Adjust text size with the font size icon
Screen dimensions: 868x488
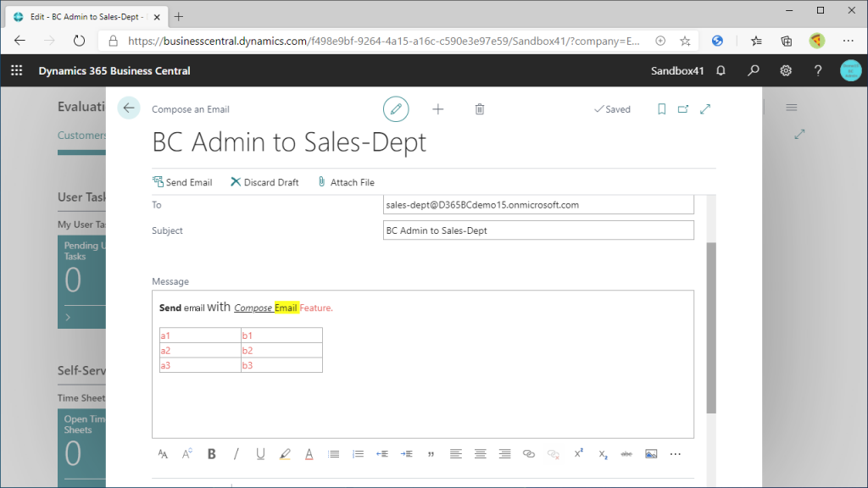coord(187,454)
